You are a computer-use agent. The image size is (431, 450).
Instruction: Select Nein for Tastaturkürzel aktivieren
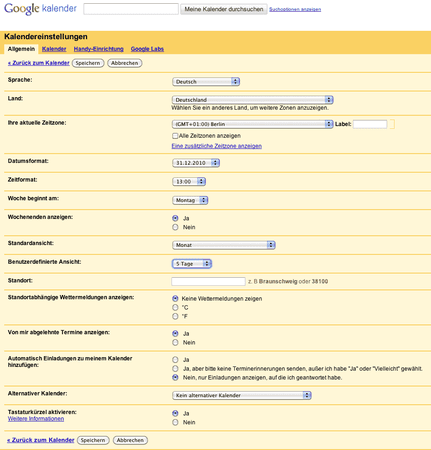[175, 422]
